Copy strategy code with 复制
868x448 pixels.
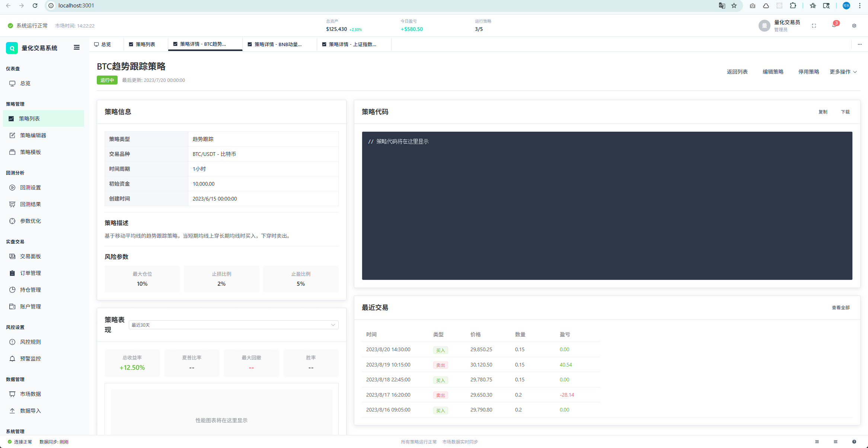(823, 112)
